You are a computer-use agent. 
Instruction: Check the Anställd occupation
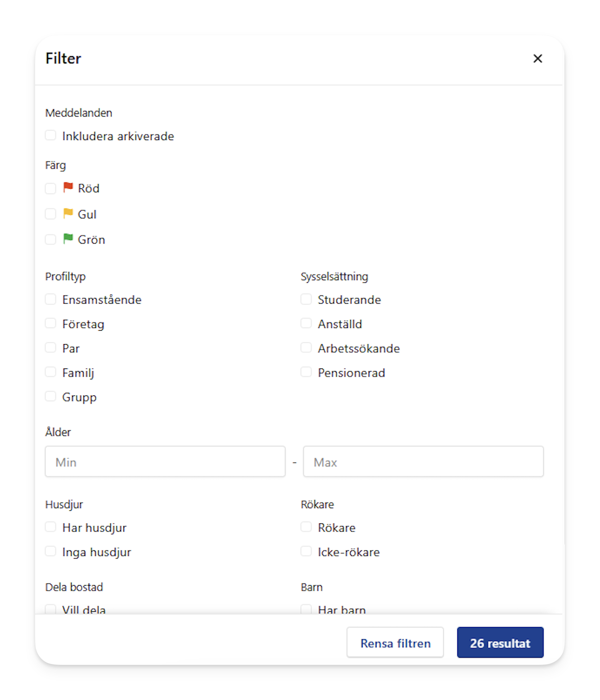point(306,324)
